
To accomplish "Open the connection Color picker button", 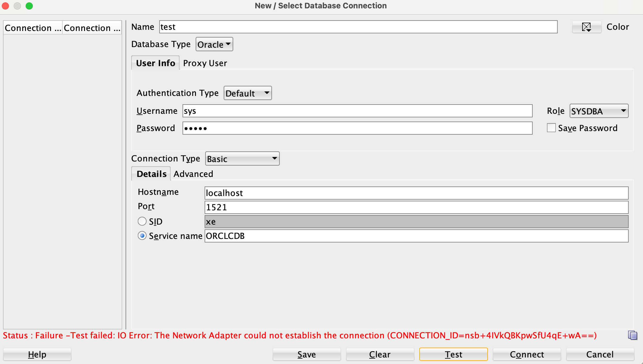I will 586,27.
